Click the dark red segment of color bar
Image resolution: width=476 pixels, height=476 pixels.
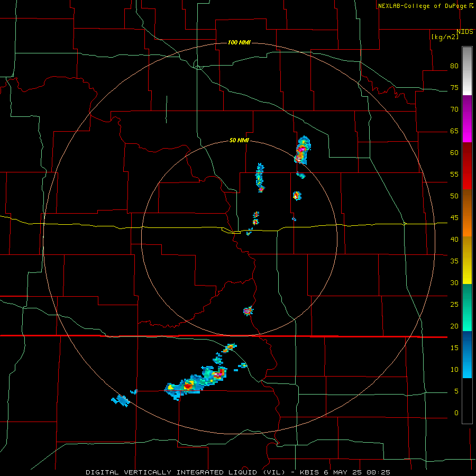click(x=467, y=166)
